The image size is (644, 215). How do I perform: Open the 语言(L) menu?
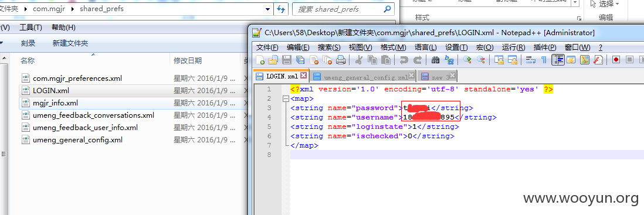(425, 47)
